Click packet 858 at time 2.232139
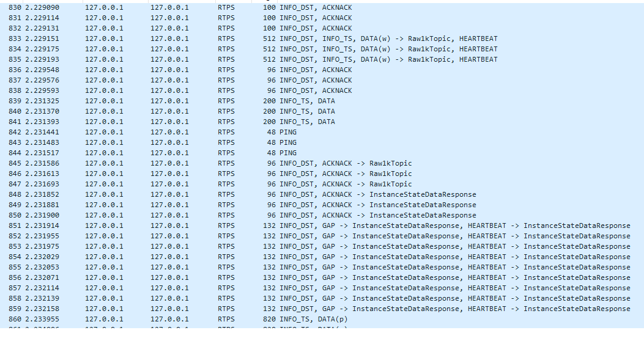The image size is (644, 352). tap(322, 299)
